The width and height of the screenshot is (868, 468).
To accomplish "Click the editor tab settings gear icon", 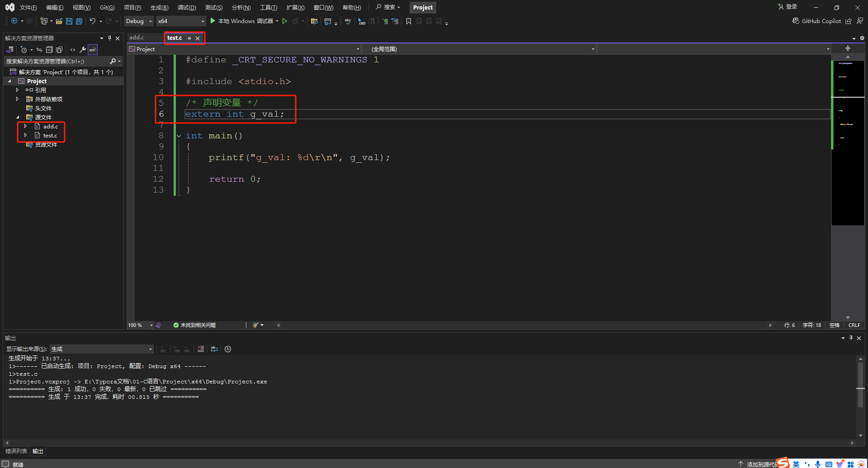I will (x=862, y=38).
